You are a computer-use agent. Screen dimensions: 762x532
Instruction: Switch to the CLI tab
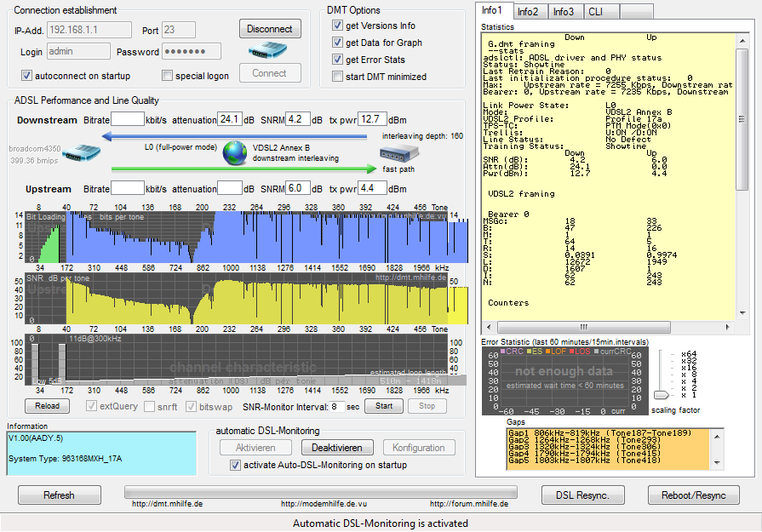pos(601,12)
